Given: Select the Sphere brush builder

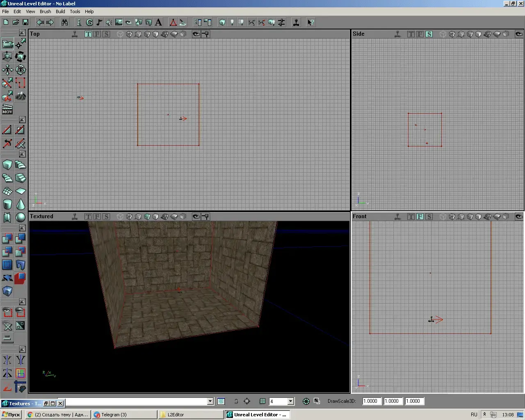Looking at the screenshot, I should [x=21, y=217].
